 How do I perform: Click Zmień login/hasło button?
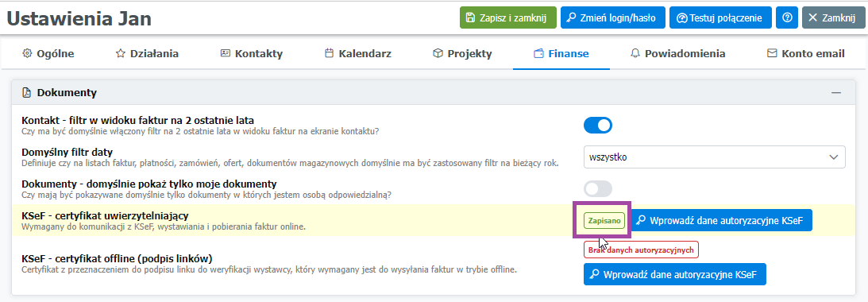[613, 17]
